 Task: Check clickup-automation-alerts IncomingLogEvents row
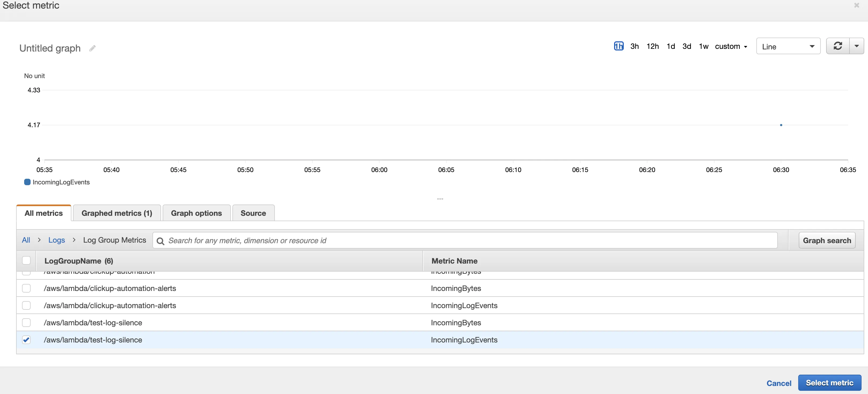(x=26, y=305)
